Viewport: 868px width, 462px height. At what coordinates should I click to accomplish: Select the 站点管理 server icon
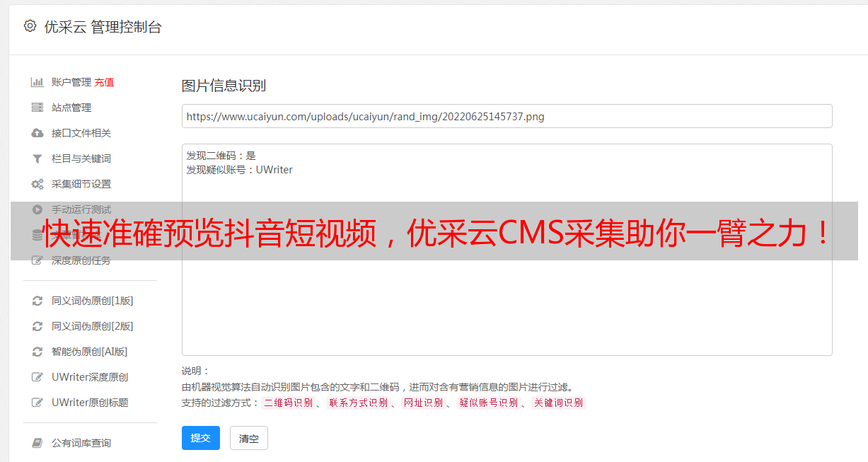coord(37,108)
